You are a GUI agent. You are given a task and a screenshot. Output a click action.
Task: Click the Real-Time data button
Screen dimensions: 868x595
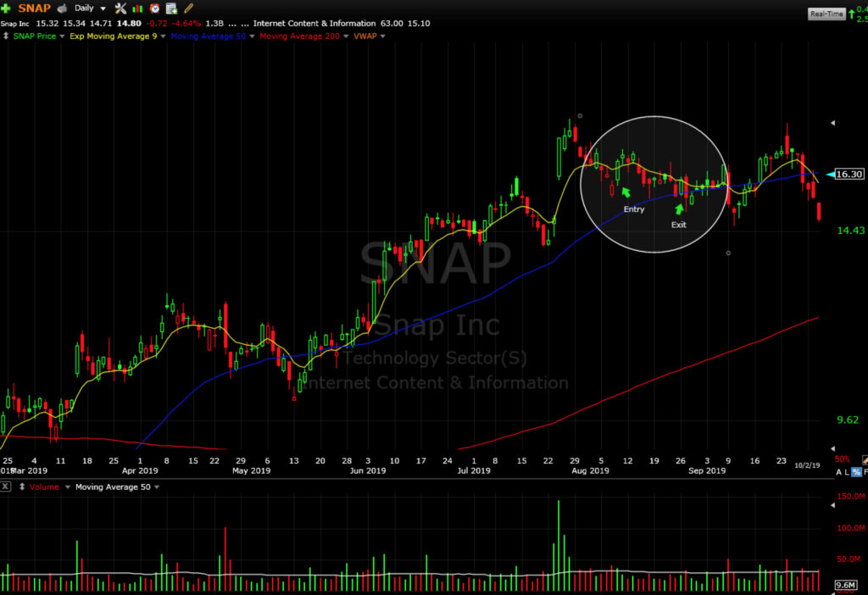pyautogui.click(x=826, y=14)
